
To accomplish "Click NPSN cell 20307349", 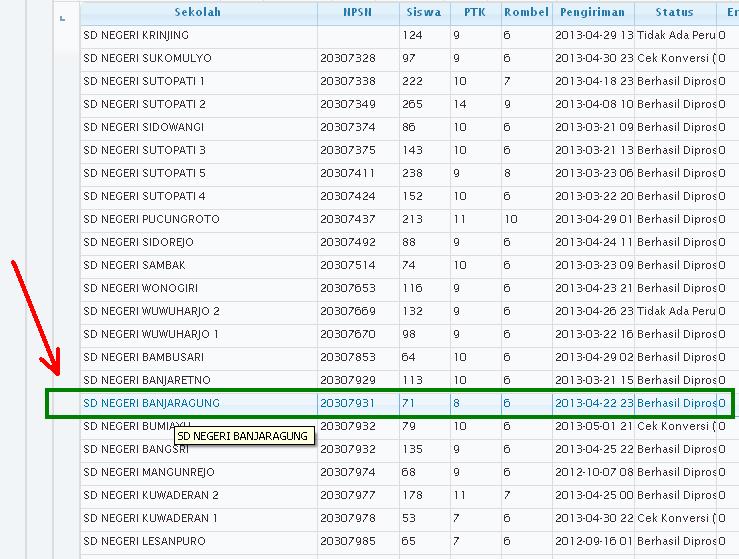I will pos(348,105).
